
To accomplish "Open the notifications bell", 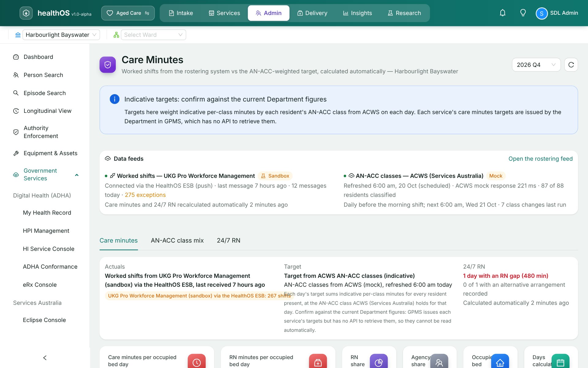I will (x=503, y=13).
